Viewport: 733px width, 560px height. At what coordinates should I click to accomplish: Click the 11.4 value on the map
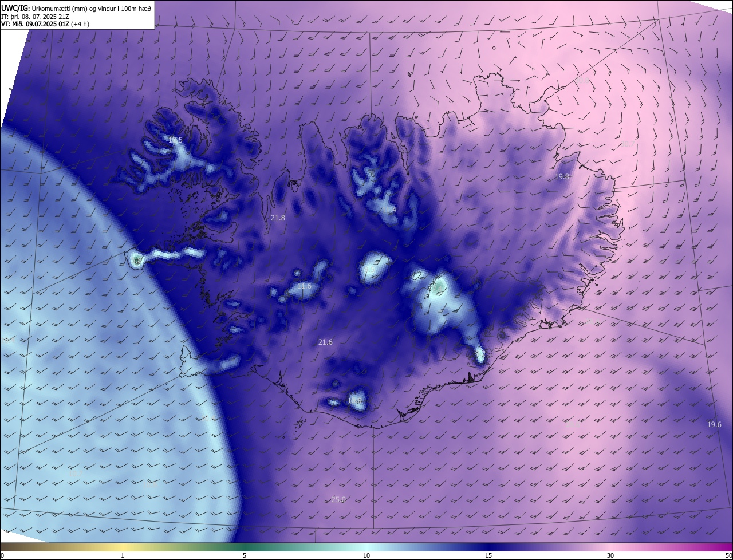tap(389, 210)
